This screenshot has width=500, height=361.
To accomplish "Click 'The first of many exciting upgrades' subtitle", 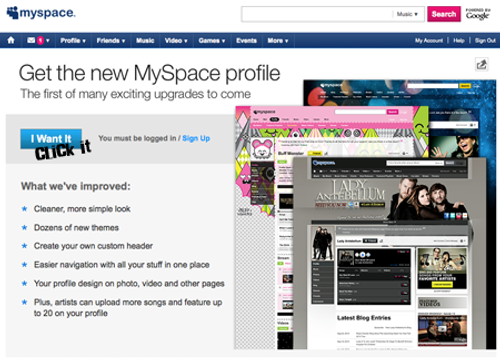I will (135, 94).
